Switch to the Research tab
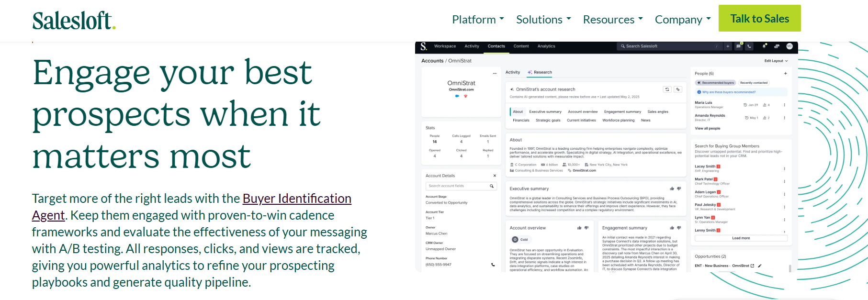Image resolution: width=868 pixels, height=300 pixels. (540, 72)
